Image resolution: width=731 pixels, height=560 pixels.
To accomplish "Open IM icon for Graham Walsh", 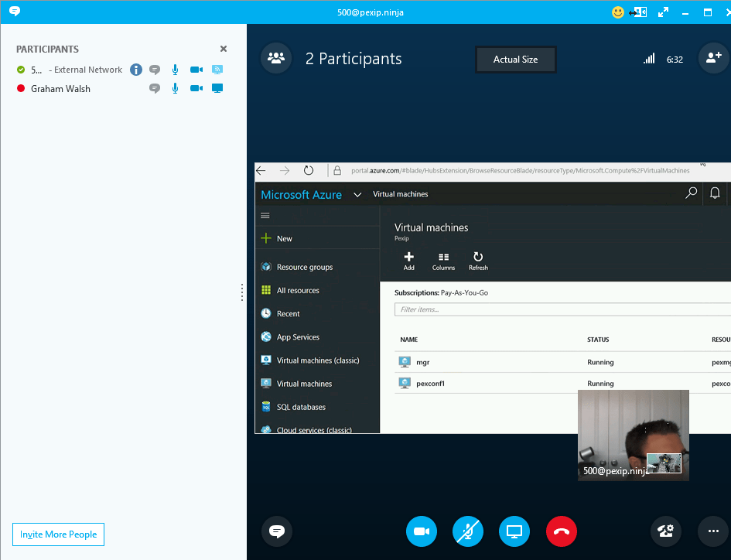I will pyautogui.click(x=155, y=89).
